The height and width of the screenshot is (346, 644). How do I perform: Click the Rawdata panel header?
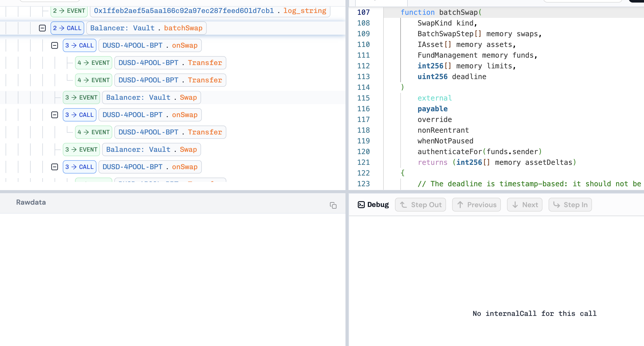(31, 202)
